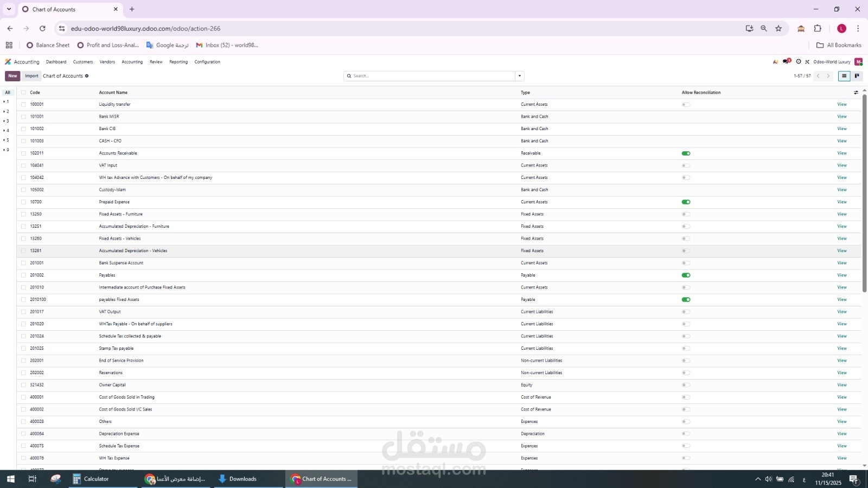The height and width of the screenshot is (488, 868).
Task: Open the conversations icon with red badge
Action: click(x=787, y=61)
